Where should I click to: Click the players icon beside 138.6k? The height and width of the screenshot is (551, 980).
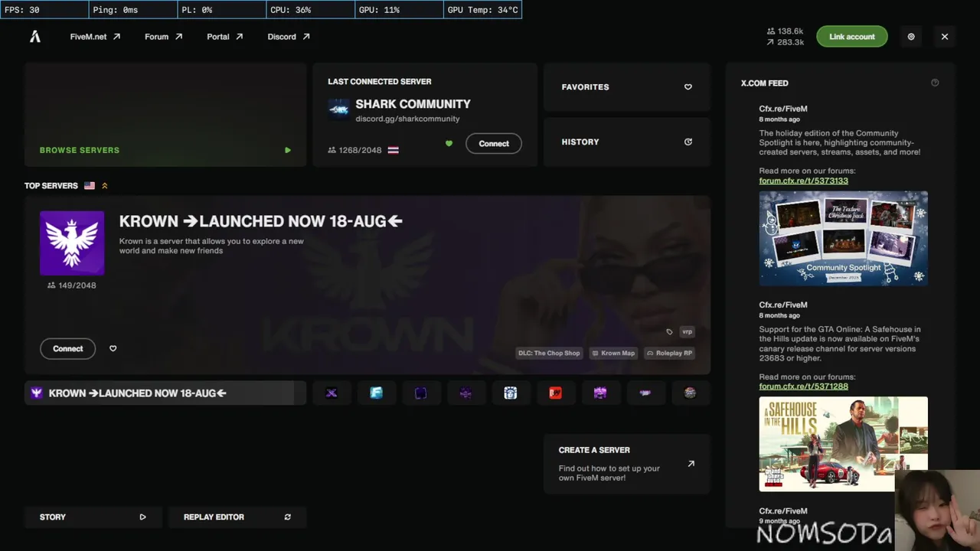pos(771,31)
